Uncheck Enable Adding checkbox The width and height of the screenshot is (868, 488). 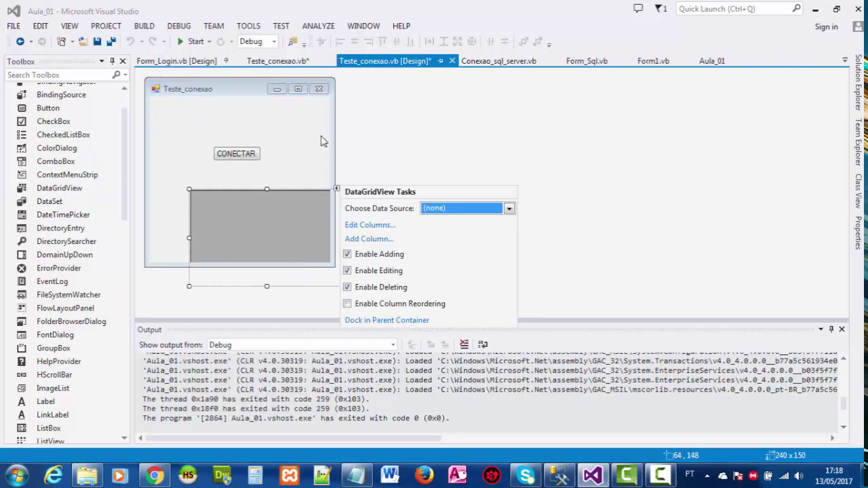coord(347,254)
